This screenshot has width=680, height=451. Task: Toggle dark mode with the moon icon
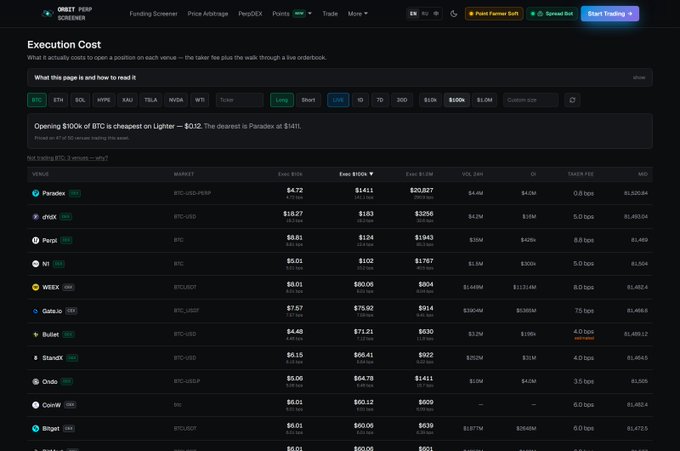tap(454, 13)
